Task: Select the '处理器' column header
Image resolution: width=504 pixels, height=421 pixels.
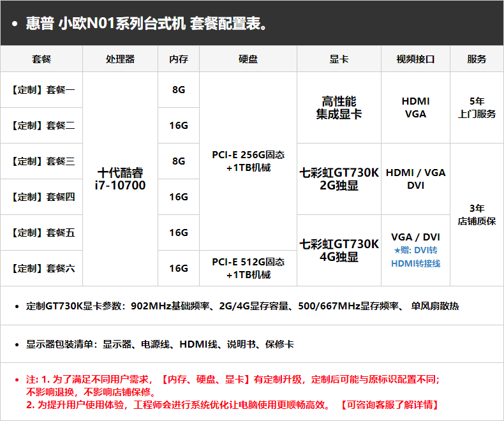Action: coord(120,59)
